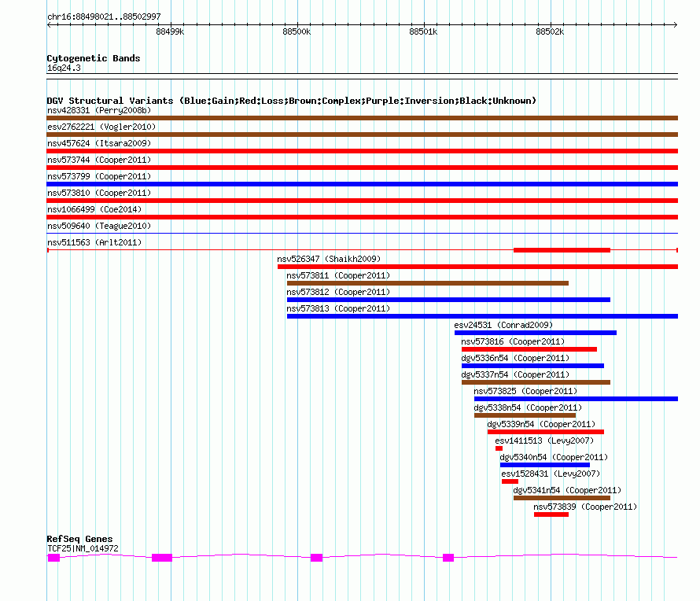
Task: Click the Cytogenetic Bands track title
Action: click(x=94, y=58)
